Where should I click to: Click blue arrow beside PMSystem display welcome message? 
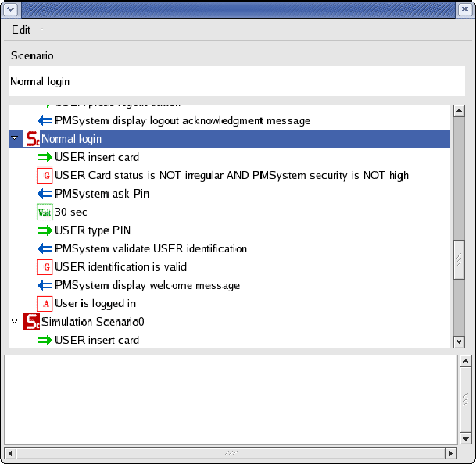tap(45, 285)
